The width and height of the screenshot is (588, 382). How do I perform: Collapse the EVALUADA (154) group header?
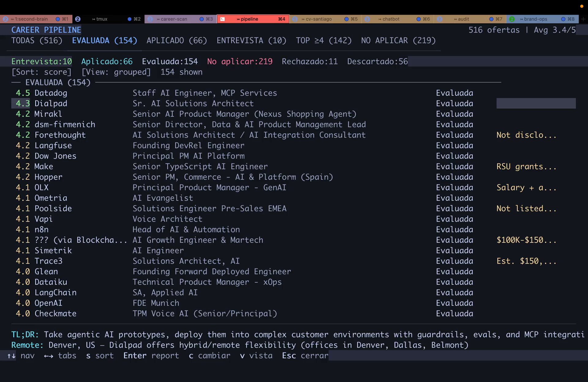click(58, 82)
